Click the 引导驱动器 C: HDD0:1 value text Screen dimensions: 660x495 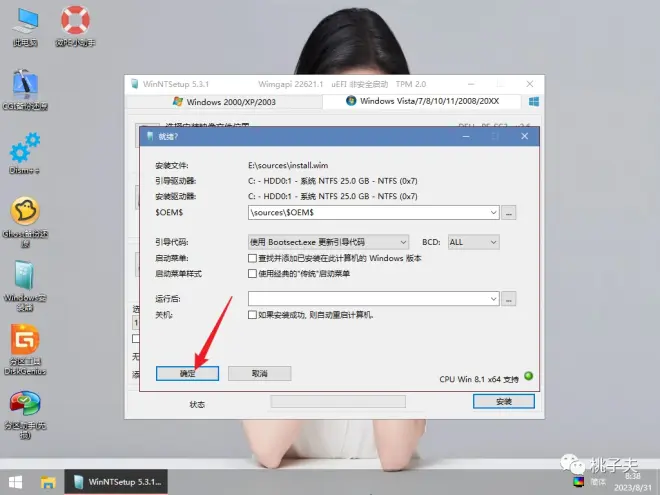333,181
